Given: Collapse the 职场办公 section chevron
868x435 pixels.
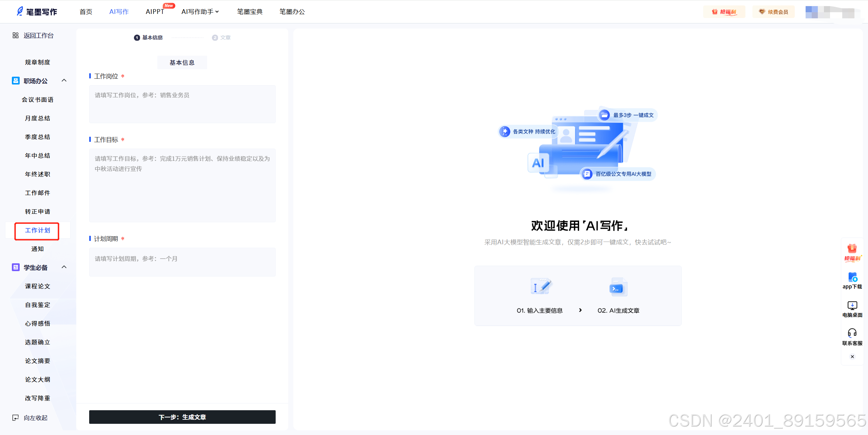Looking at the screenshot, I should (64, 80).
